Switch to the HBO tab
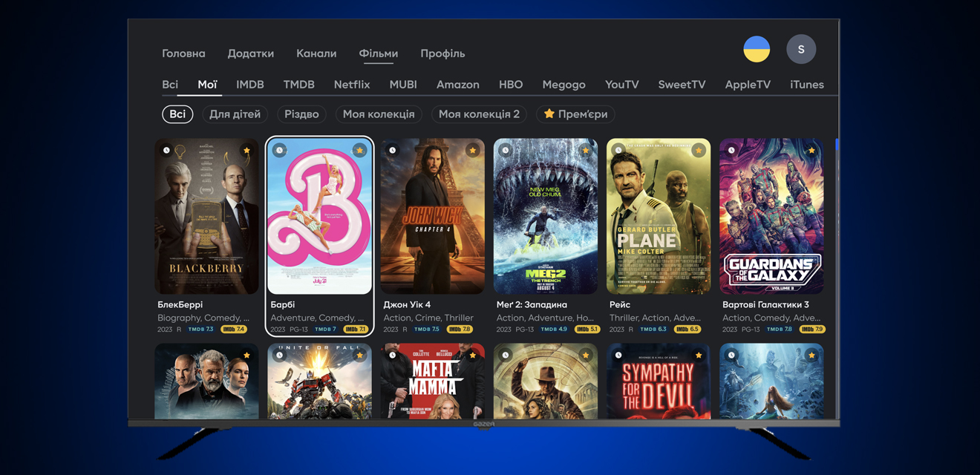 [x=511, y=85]
